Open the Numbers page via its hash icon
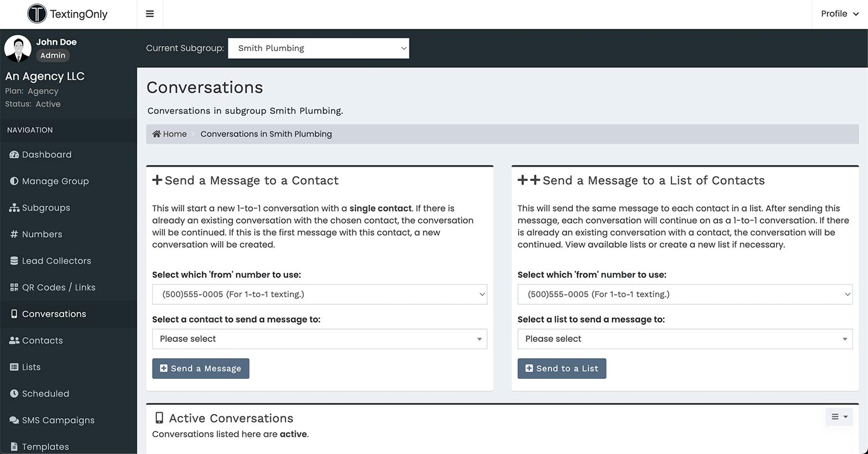This screenshot has width=868, height=454. 13,234
